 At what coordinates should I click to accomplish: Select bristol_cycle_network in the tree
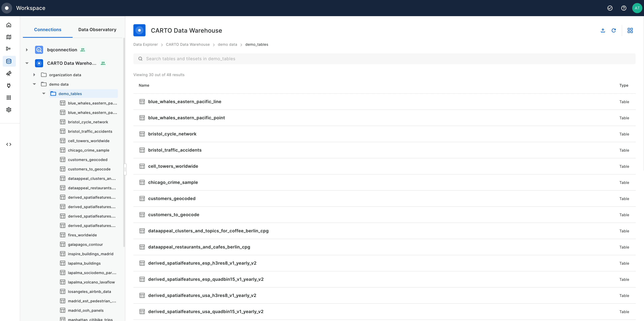pyautogui.click(x=88, y=122)
